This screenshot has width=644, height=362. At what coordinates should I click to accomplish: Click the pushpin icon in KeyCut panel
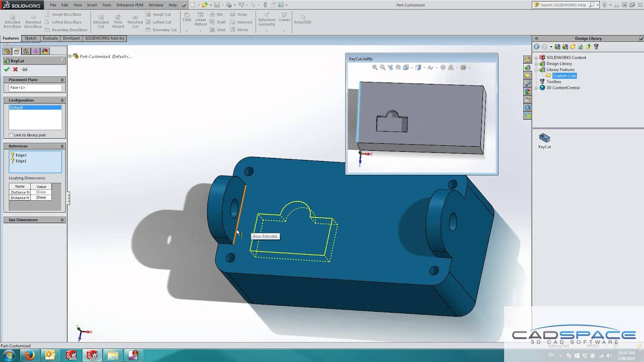[x=24, y=69]
